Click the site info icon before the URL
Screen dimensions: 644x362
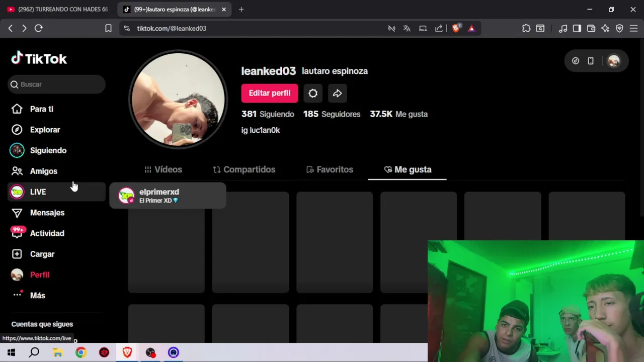126,28
